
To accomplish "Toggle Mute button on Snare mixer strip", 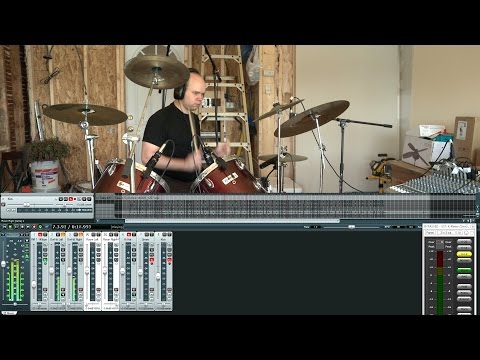I will pos(147,235).
